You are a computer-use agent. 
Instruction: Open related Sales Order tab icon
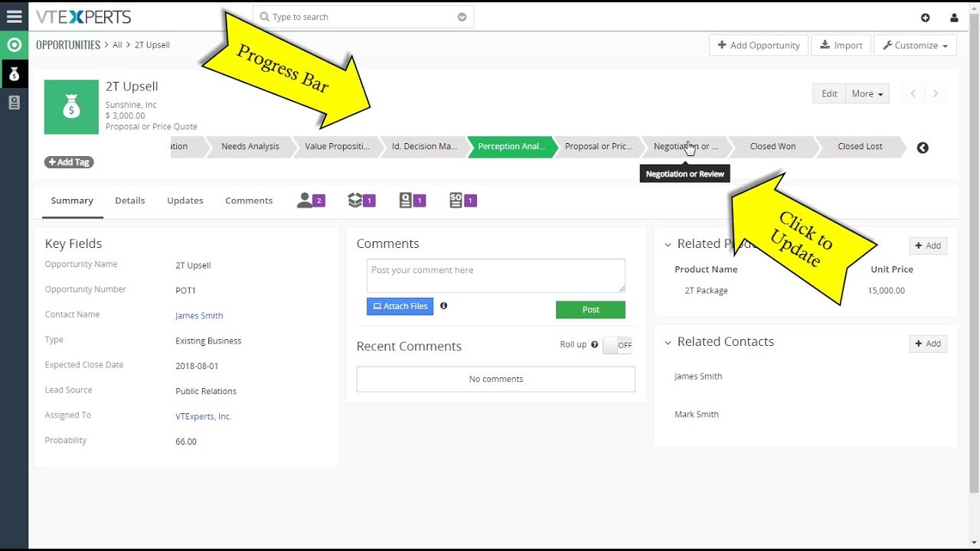(463, 201)
